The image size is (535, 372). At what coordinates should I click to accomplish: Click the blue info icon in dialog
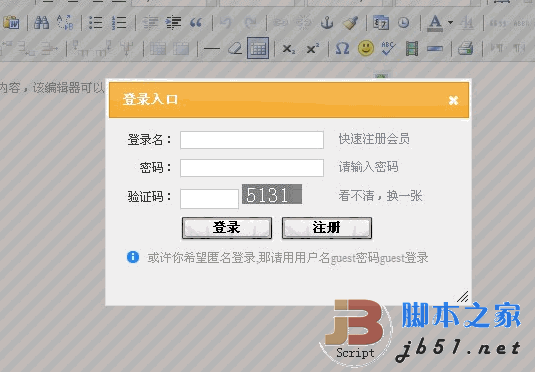(133, 257)
